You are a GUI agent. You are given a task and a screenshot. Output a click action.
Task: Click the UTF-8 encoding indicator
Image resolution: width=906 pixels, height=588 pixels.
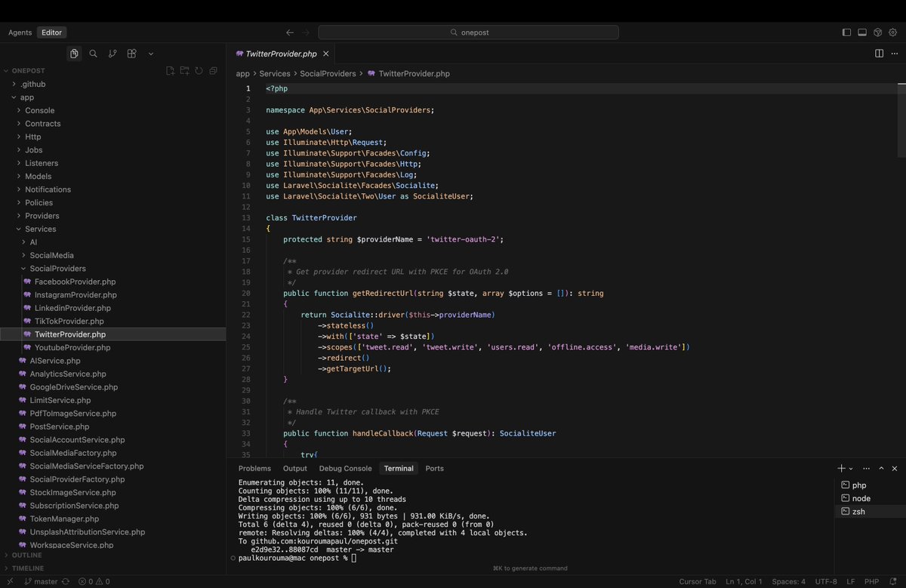click(x=826, y=582)
